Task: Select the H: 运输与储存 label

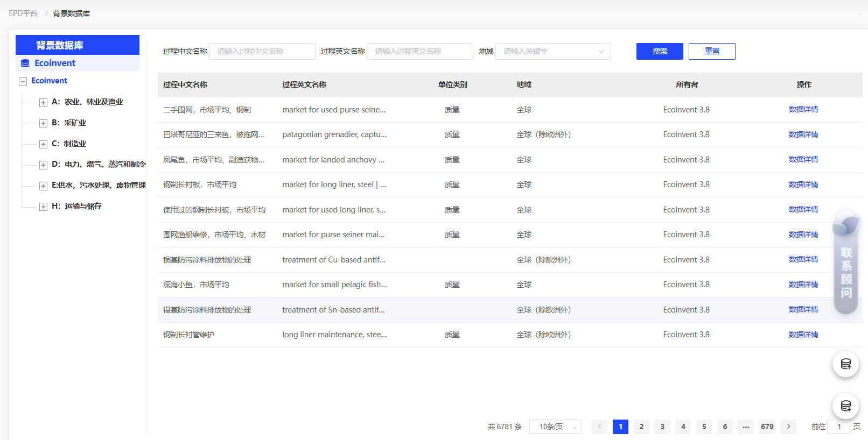Action: click(76, 207)
